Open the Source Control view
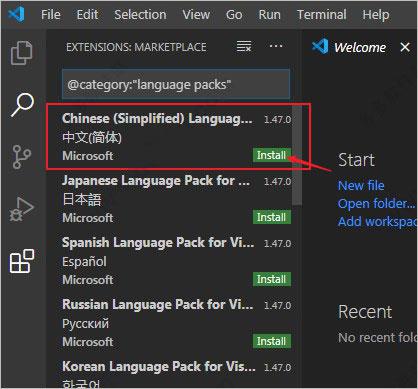The width and height of the screenshot is (418, 389). [22, 157]
